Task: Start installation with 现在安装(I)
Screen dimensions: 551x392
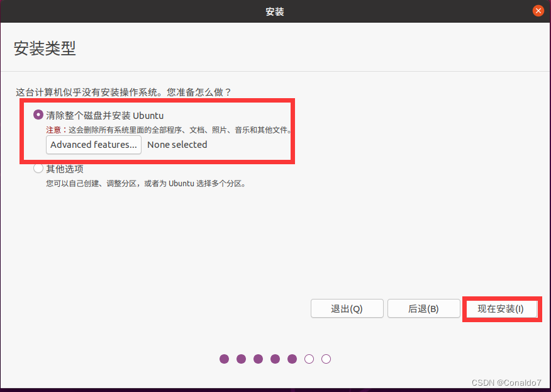Action: (501, 309)
